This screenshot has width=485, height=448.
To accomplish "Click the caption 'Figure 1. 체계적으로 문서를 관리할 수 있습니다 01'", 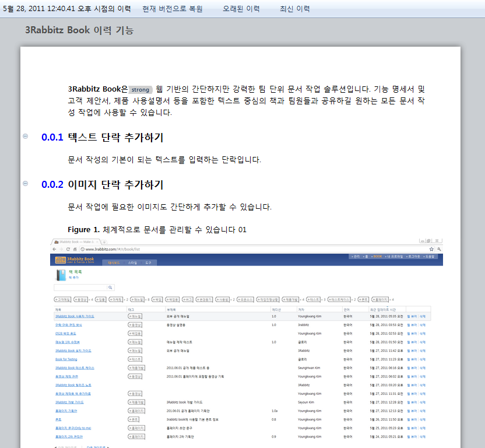I will pos(157,230).
